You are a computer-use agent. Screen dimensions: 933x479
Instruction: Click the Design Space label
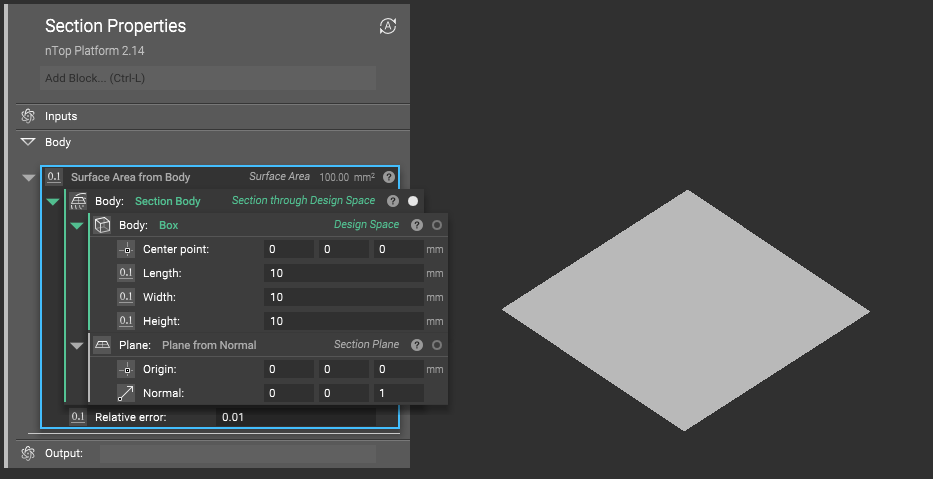click(x=367, y=224)
